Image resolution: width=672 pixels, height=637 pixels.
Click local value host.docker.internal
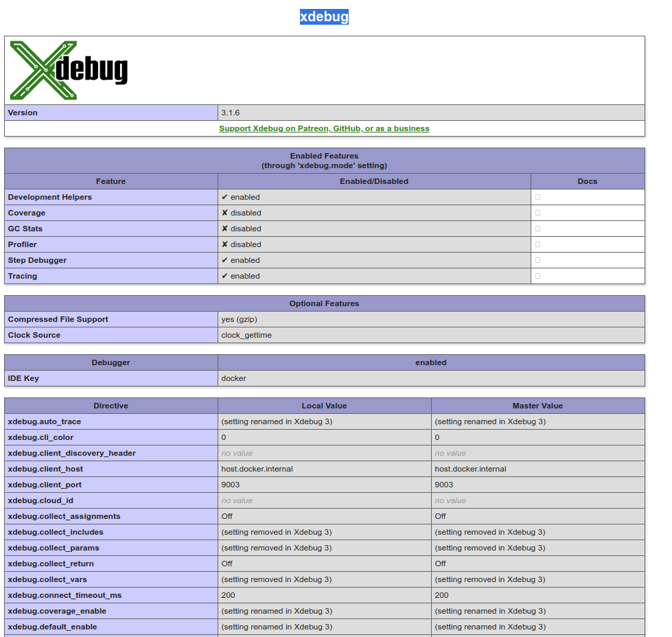point(257,469)
